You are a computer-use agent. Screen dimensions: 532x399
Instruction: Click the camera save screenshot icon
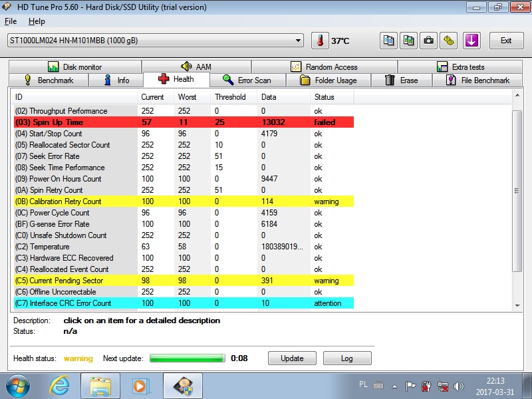click(428, 41)
